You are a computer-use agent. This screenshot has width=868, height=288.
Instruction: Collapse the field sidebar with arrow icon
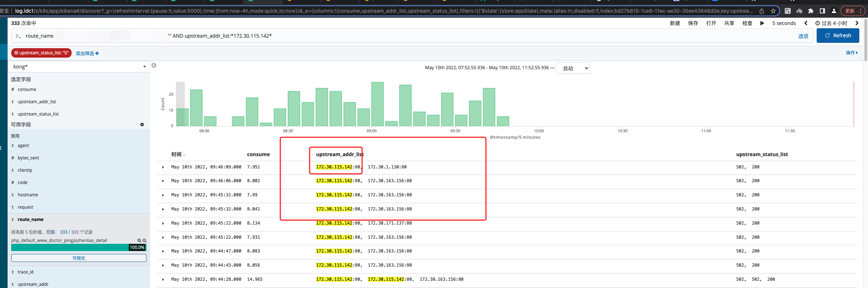[154, 66]
